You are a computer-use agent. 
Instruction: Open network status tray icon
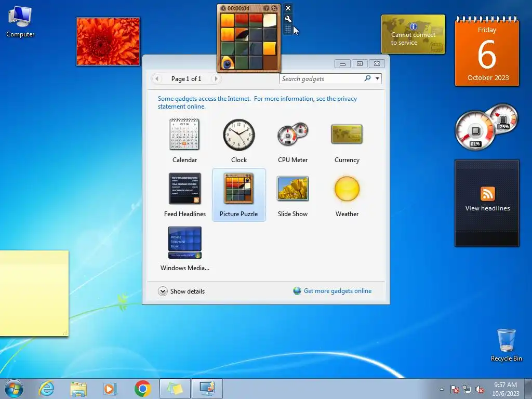coord(467,389)
